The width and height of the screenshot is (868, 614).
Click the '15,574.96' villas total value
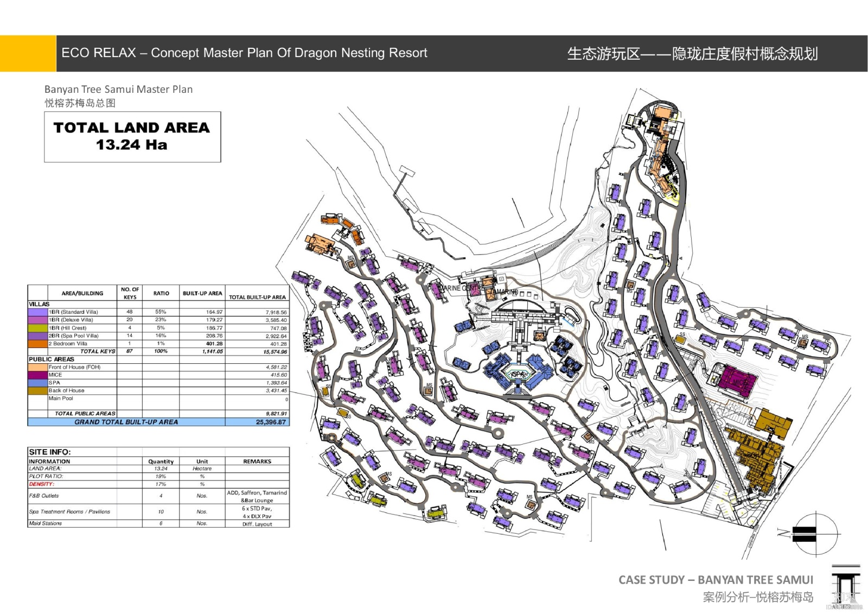click(275, 352)
